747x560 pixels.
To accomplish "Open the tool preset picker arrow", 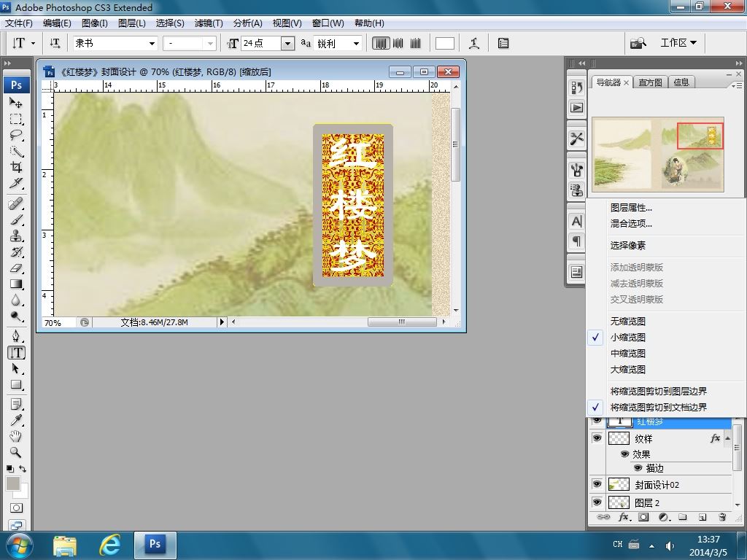I will [x=33, y=43].
